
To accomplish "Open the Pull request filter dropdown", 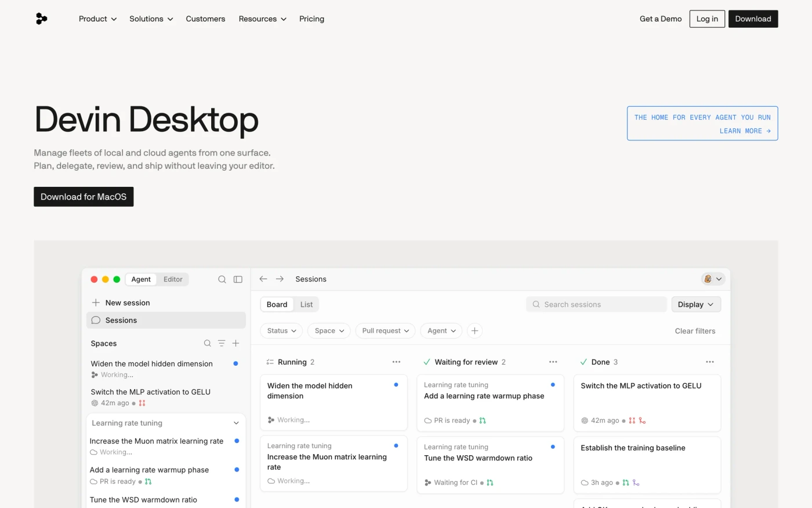I will (x=385, y=331).
